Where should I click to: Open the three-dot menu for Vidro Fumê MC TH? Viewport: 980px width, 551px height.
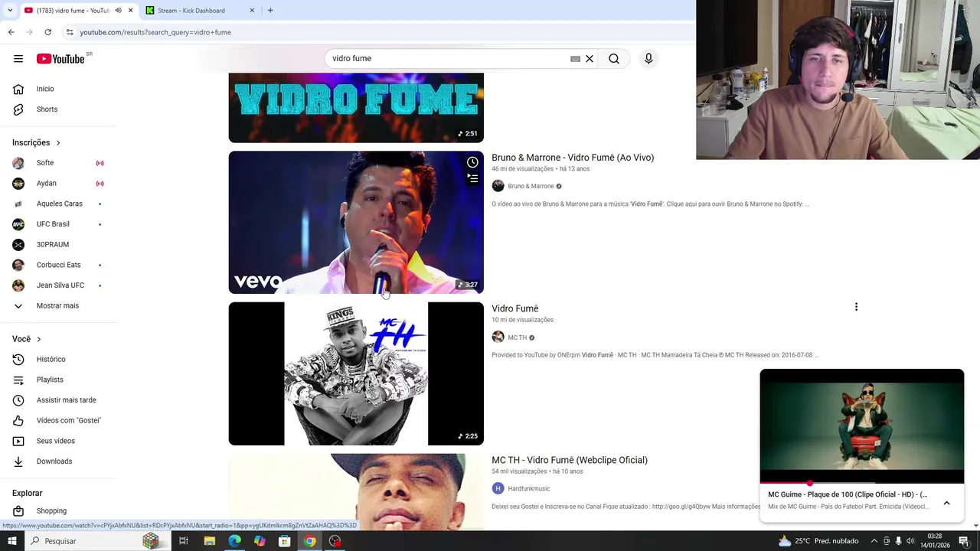coord(856,307)
